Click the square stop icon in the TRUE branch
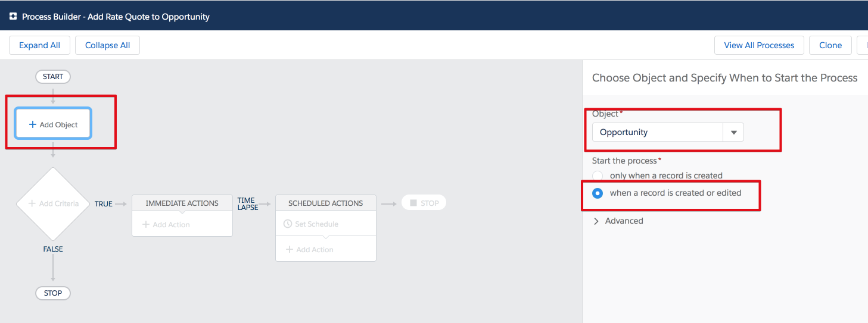 pyautogui.click(x=413, y=203)
